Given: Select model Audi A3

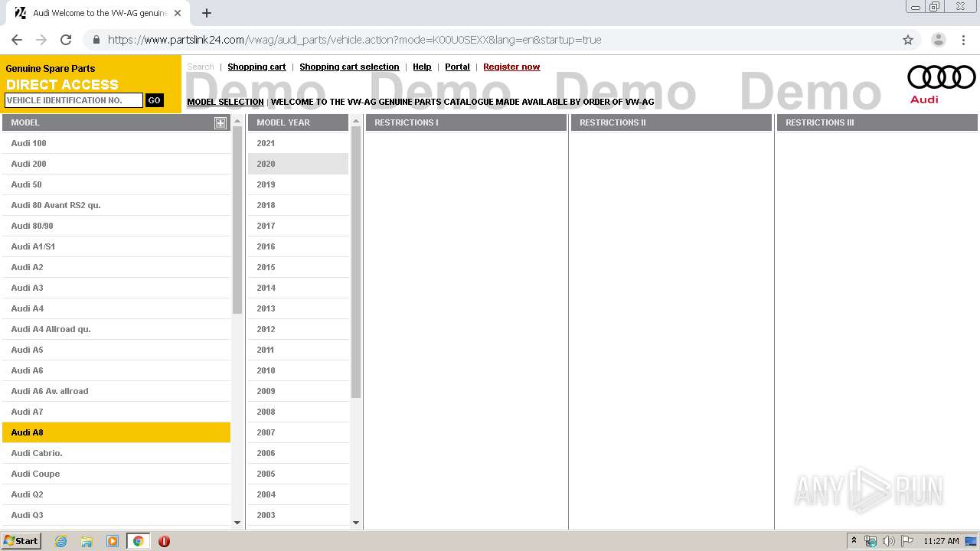Looking at the screenshot, I should click(x=116, y=288).
